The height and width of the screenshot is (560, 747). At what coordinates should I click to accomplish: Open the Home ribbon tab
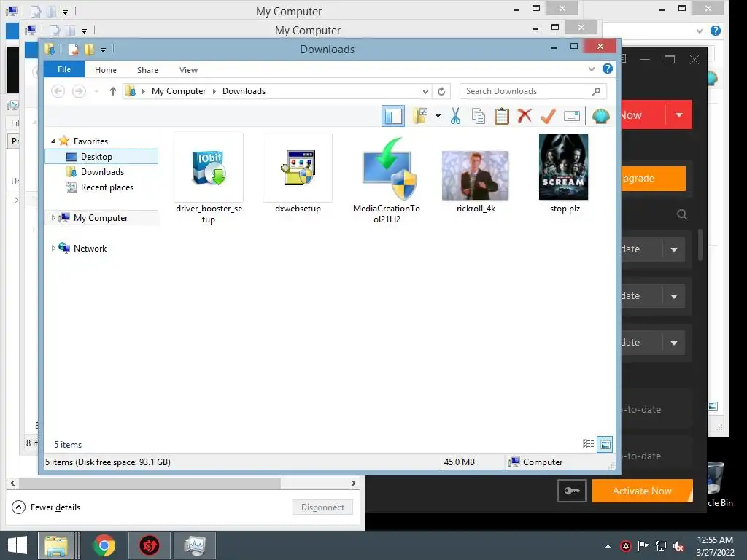point(106,70)
